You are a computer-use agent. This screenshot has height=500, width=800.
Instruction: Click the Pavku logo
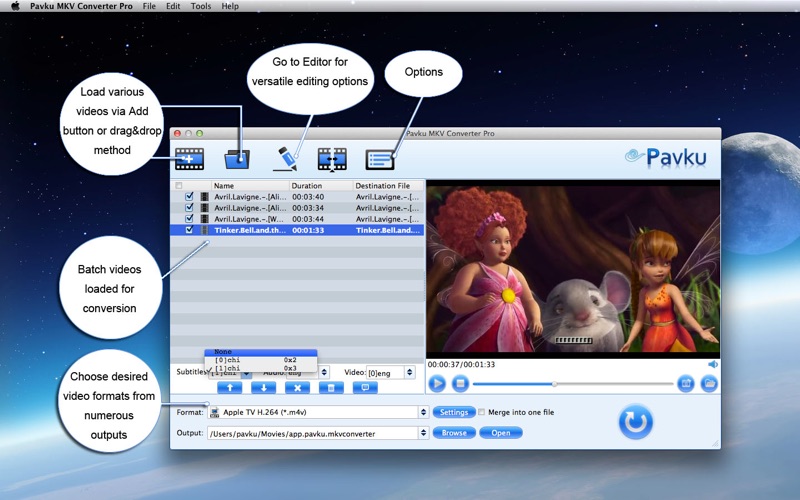click(x=666, y=157)
